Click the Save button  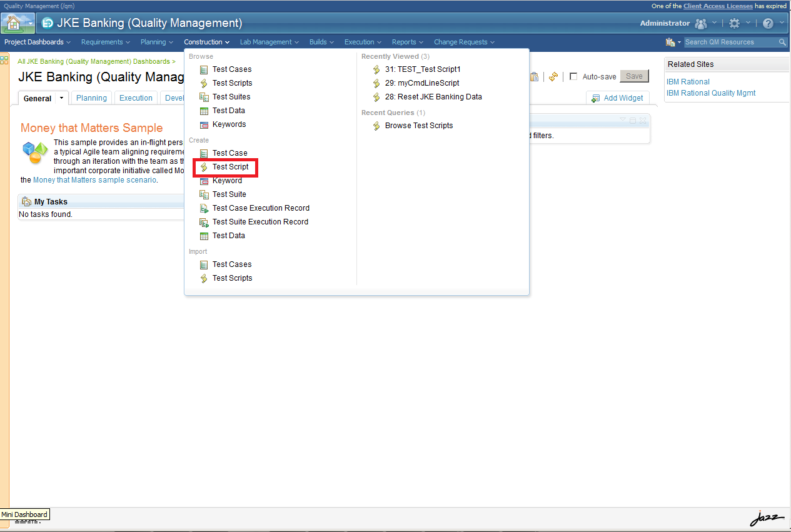click(634, 76)
